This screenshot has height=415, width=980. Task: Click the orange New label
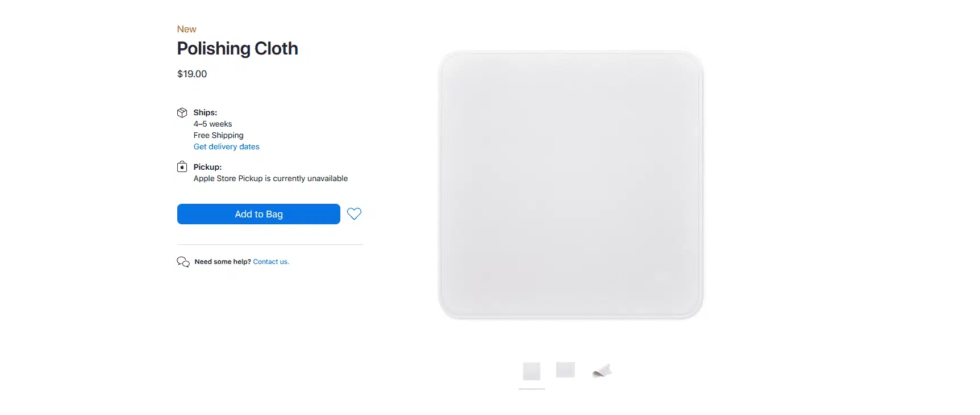pos(186,29)
